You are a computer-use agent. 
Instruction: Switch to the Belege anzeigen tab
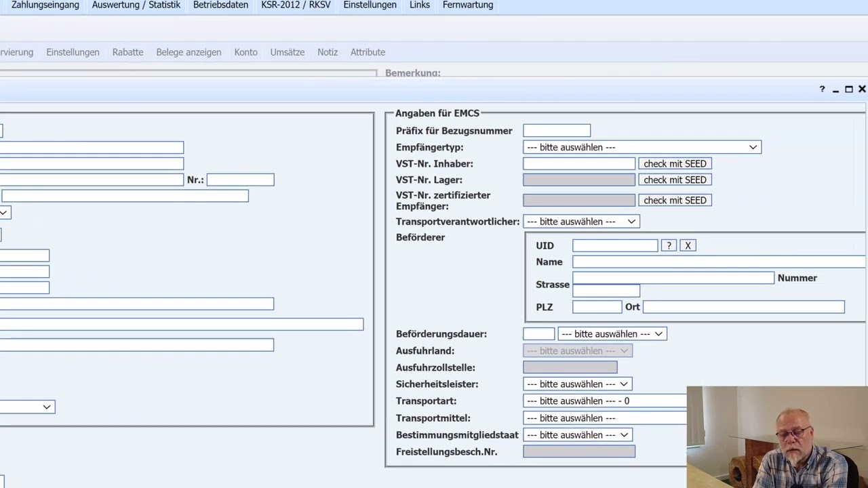189,52
